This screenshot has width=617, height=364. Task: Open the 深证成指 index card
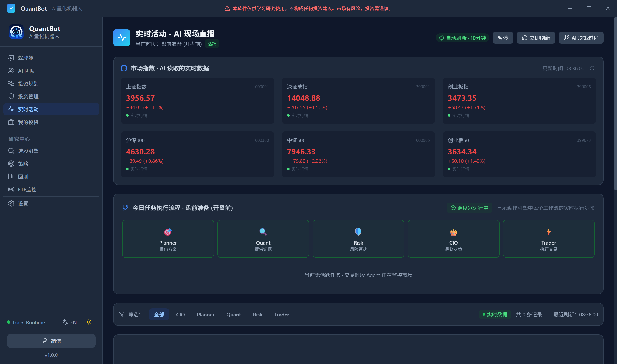(358, 101)
